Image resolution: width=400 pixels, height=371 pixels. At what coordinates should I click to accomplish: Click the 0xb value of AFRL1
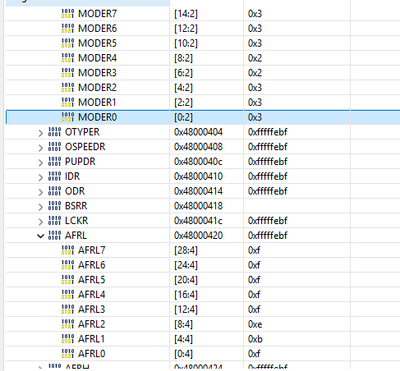pos(255,339)
